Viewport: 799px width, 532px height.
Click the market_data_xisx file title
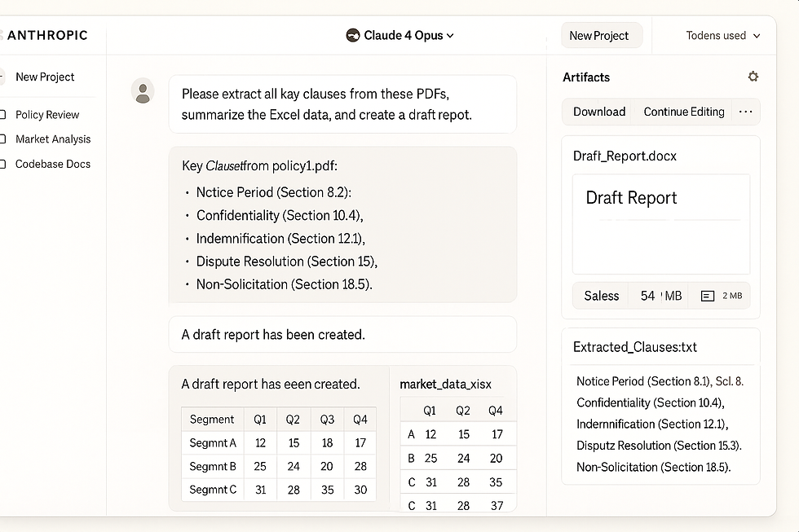point(445,385)
